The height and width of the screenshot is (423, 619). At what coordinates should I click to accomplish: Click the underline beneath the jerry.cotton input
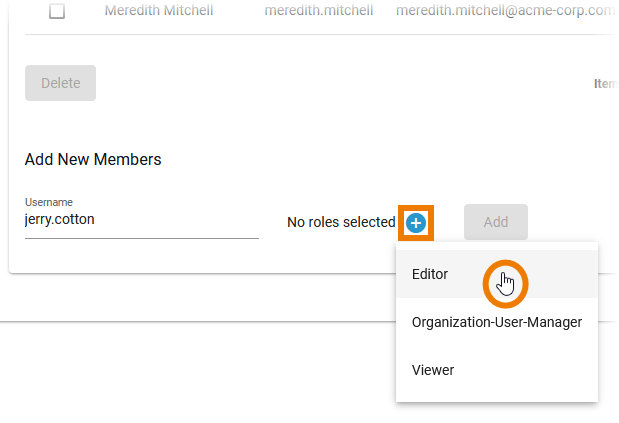click(141, 238)
